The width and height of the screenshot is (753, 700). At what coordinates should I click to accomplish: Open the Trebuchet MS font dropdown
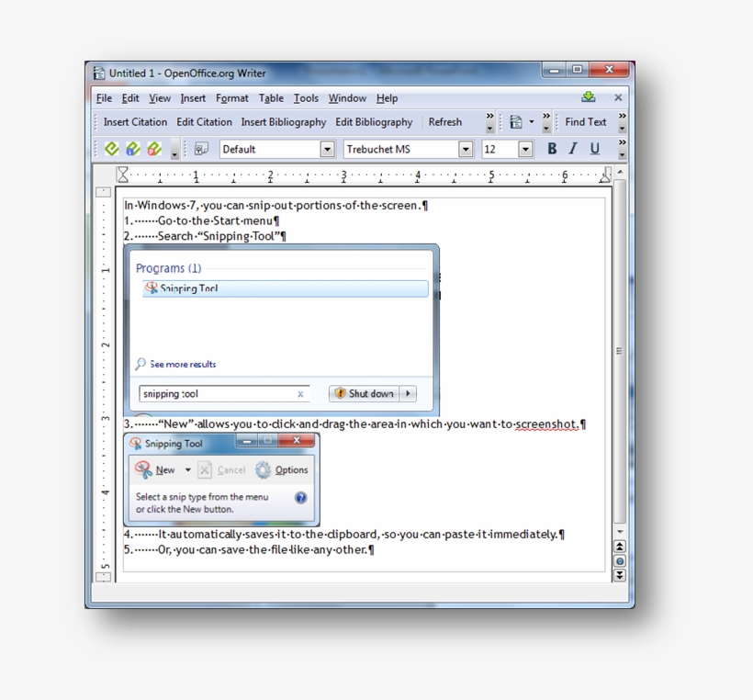[x=466, y=148]
